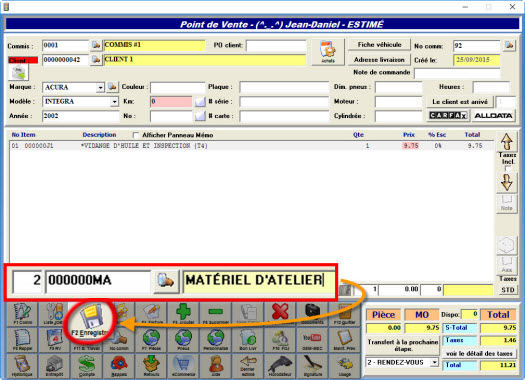Open the F10 FDJ icon
This screenshot has width=525, height=380.
coord(280,339)
